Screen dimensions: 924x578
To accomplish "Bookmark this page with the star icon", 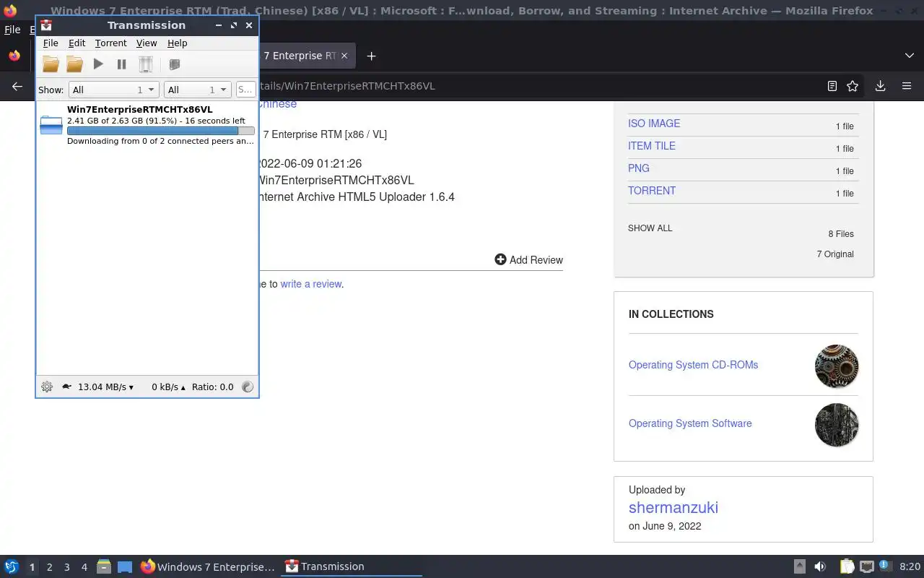I will click(x=853, y=86).
